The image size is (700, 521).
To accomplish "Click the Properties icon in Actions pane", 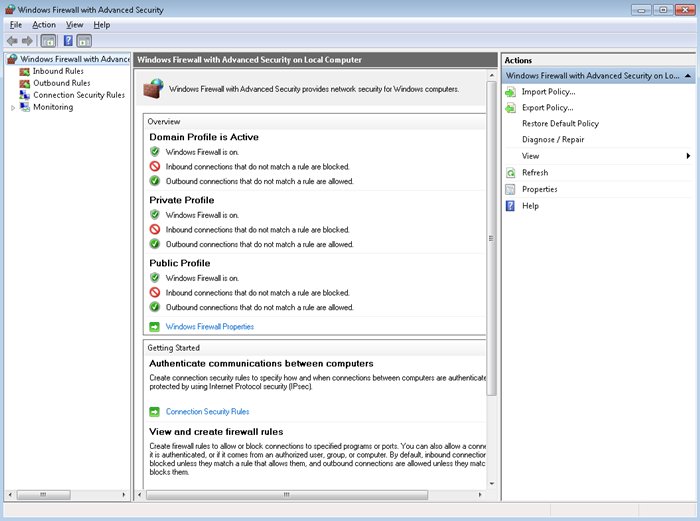I will 510,189.
